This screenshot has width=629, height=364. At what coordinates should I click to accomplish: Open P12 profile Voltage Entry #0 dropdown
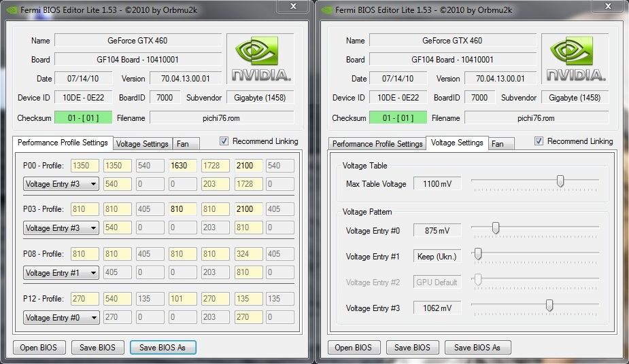click(61, 318)
